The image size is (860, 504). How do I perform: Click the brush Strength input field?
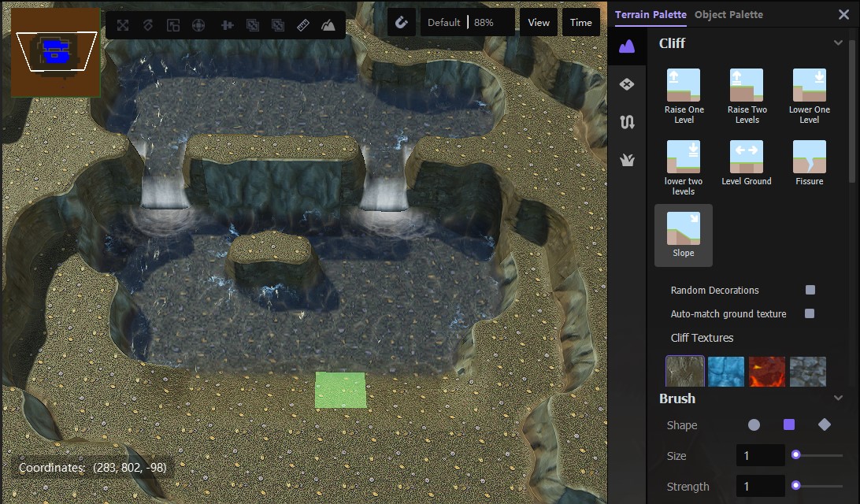point(760,486)
